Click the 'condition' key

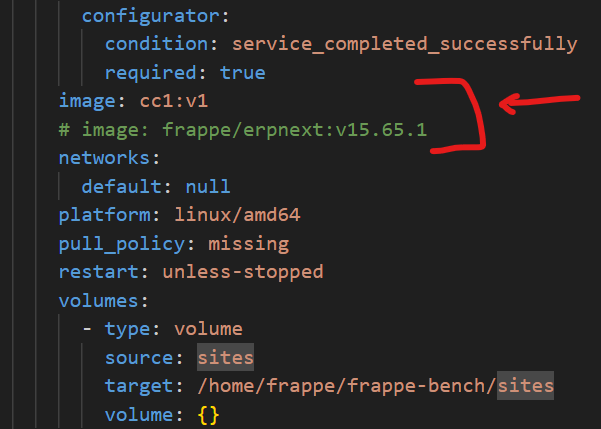pyautogui.click(x=156, y=44)
